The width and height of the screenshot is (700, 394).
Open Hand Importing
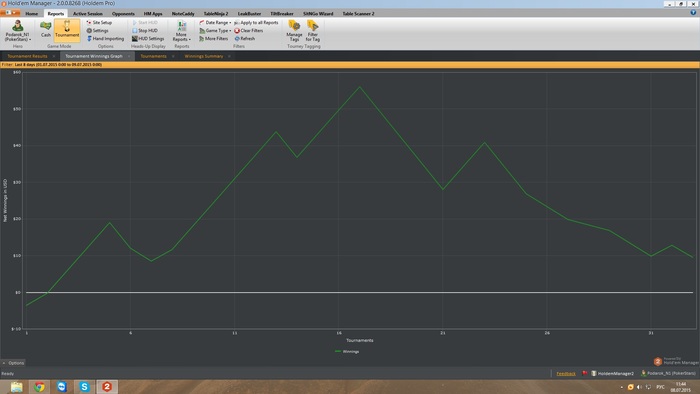pos(105,39)
